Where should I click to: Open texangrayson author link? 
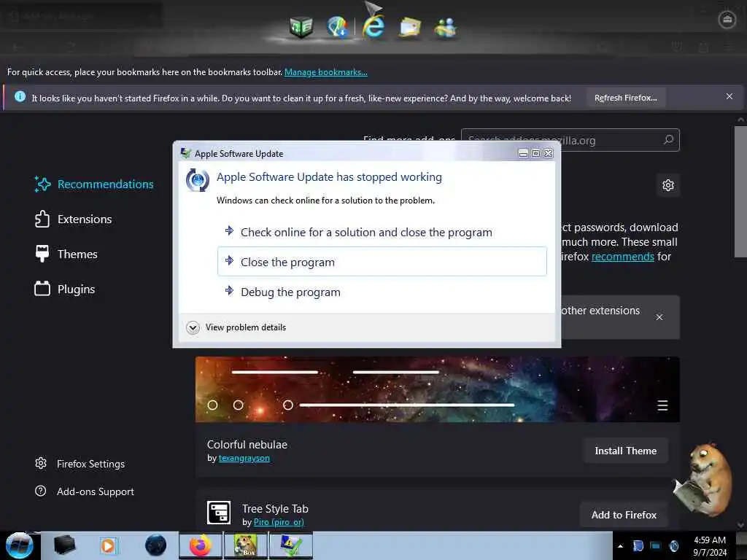244,458
